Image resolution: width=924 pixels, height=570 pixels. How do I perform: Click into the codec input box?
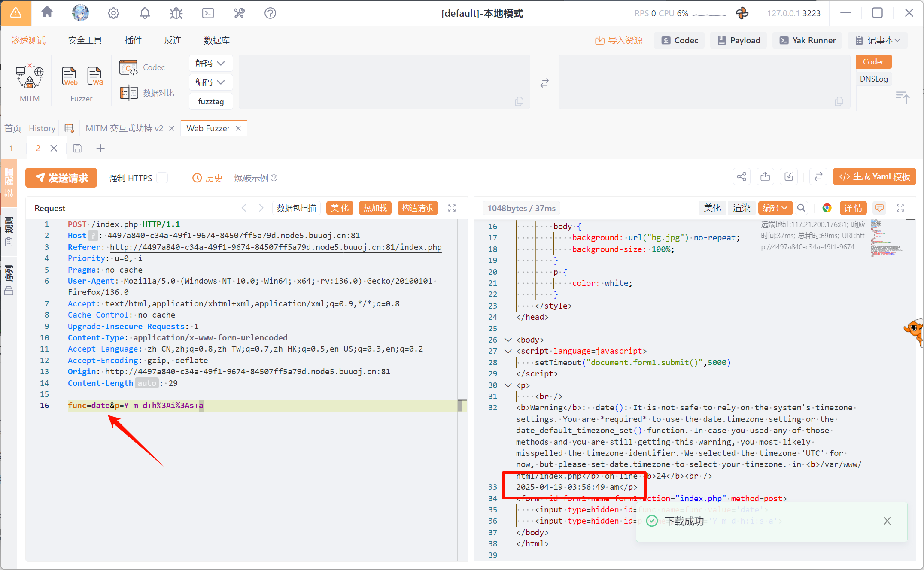(384, 82)
